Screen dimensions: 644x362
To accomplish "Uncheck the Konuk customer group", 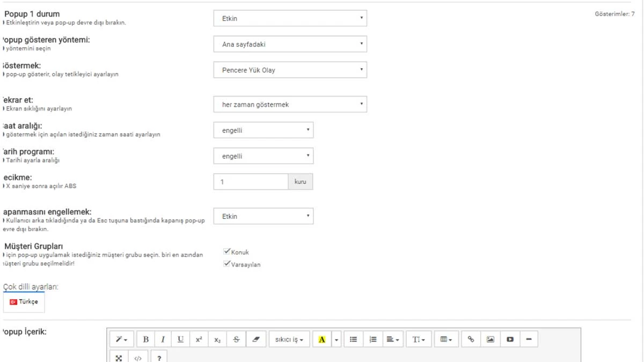I will (226, 251).
